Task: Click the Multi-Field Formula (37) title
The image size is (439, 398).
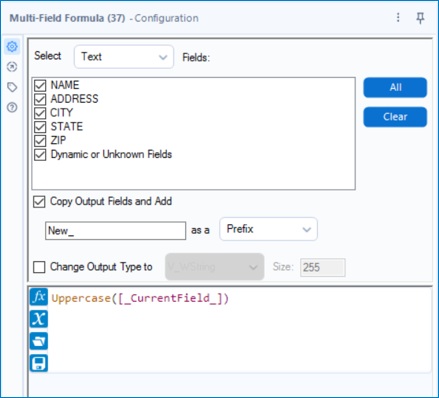Action: point(67,18)
